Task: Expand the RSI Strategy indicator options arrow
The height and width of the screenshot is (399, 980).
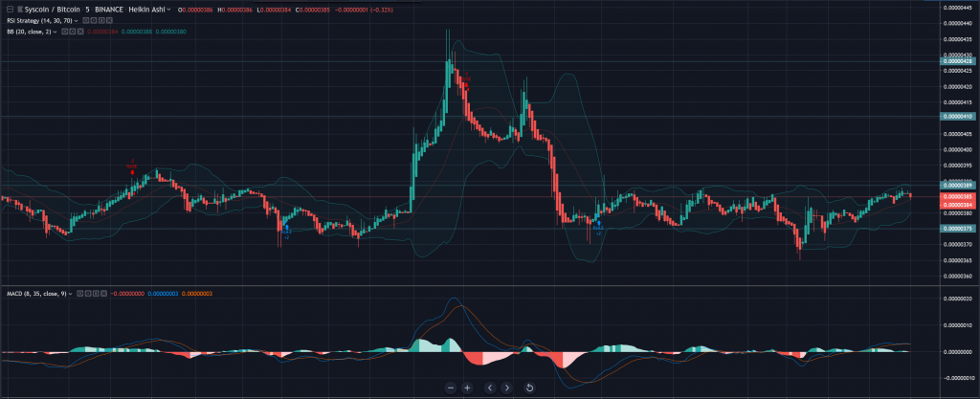Action: point(77,21)
